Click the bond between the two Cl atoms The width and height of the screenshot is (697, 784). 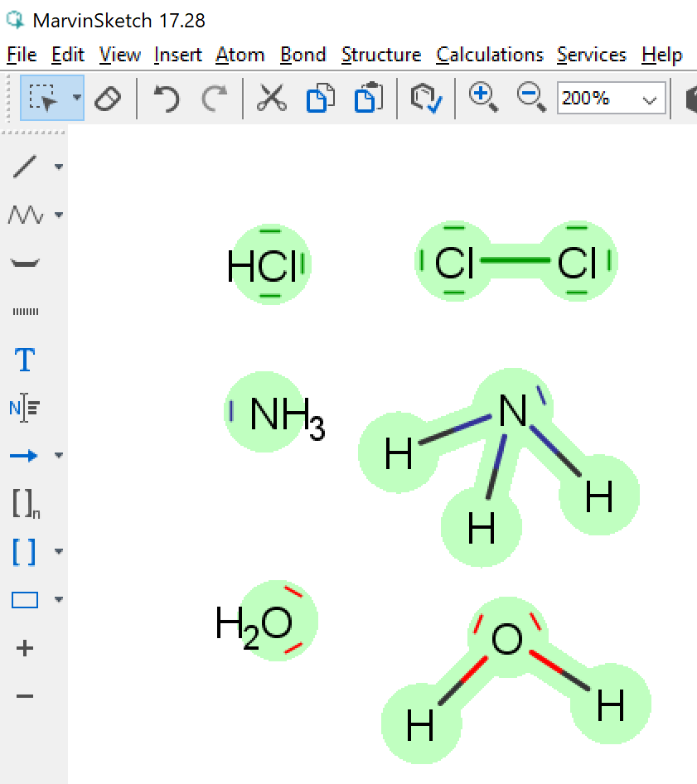point(515,261)
